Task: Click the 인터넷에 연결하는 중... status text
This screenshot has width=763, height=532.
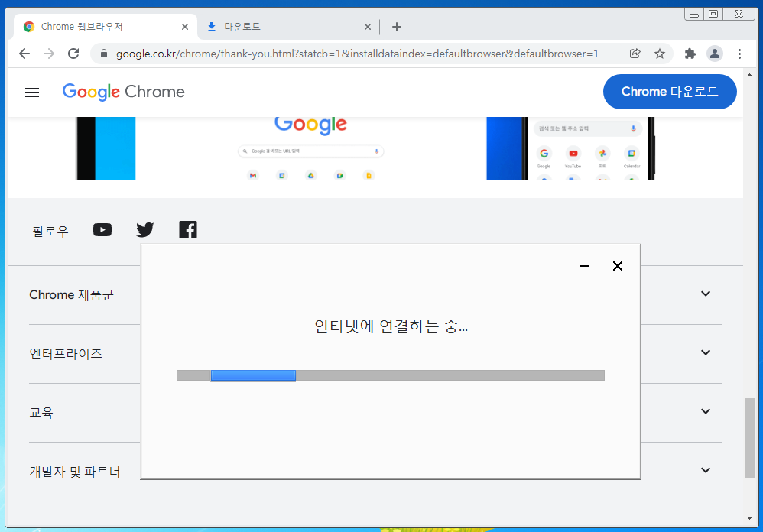Action: pos(391,326)
